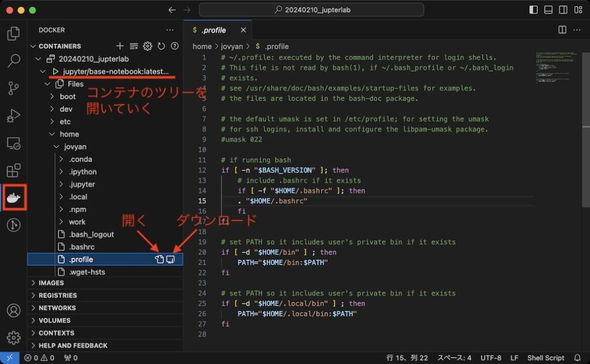Click jovyan in the breadcrumb path
This screenshot has width=590, height=364.
[x=232, y=46]
